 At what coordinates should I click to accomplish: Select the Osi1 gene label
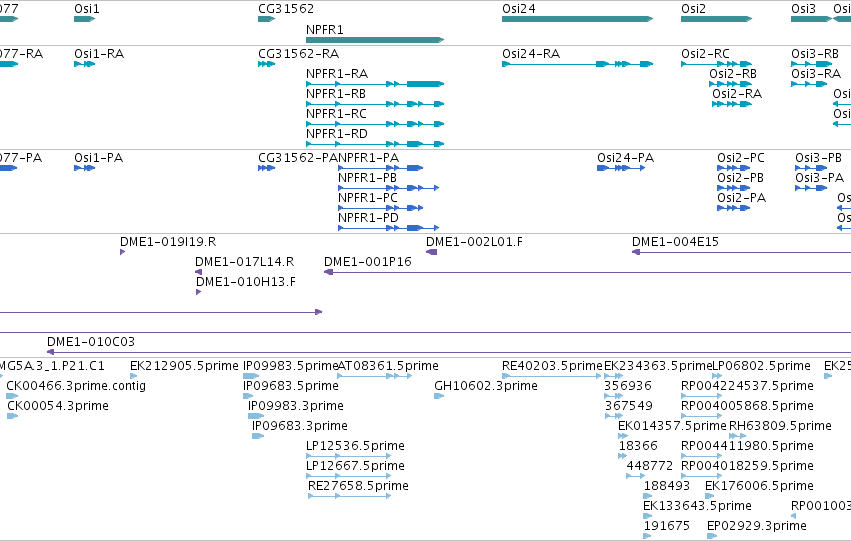point(87,9)
